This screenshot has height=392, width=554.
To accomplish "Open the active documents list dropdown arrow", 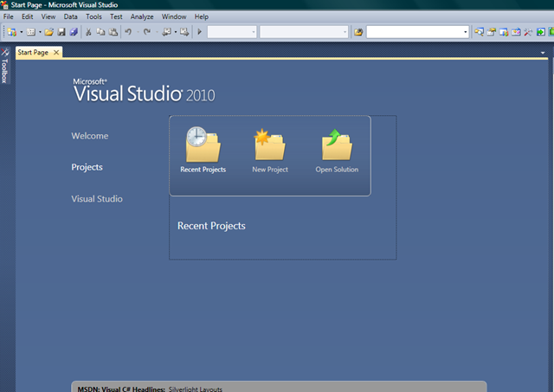I will click(543, 53).
